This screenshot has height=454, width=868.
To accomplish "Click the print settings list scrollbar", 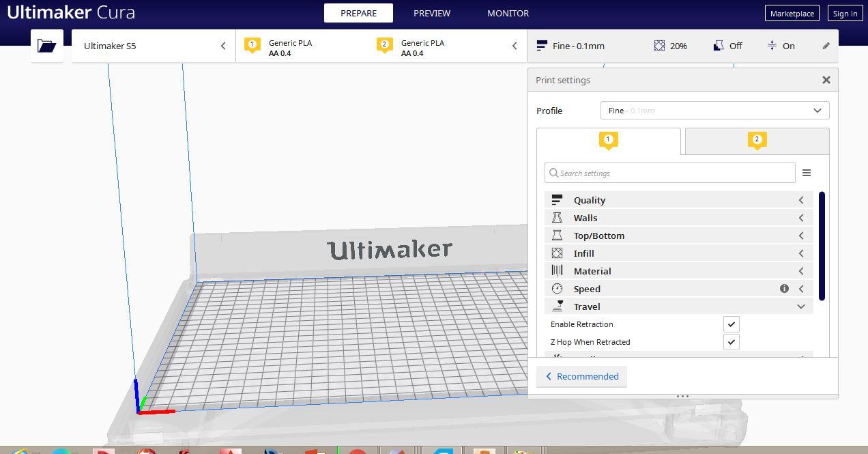I will (822, 246).
